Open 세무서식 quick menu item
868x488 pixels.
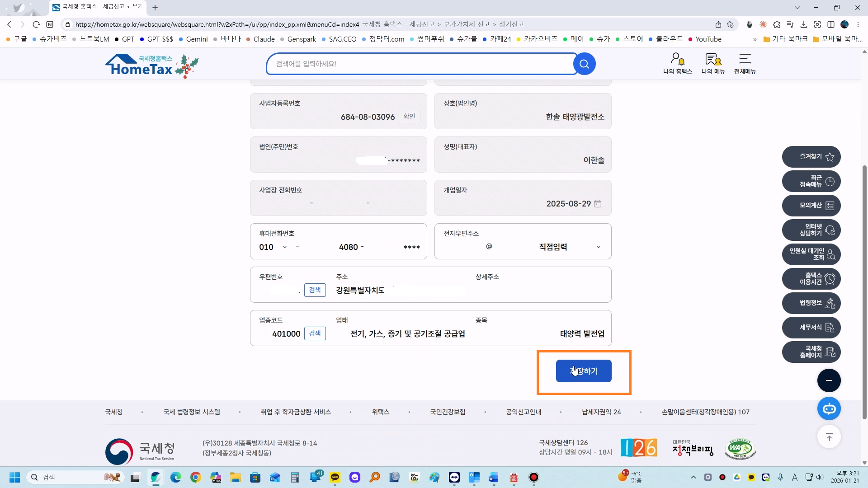tap(811, 328)
